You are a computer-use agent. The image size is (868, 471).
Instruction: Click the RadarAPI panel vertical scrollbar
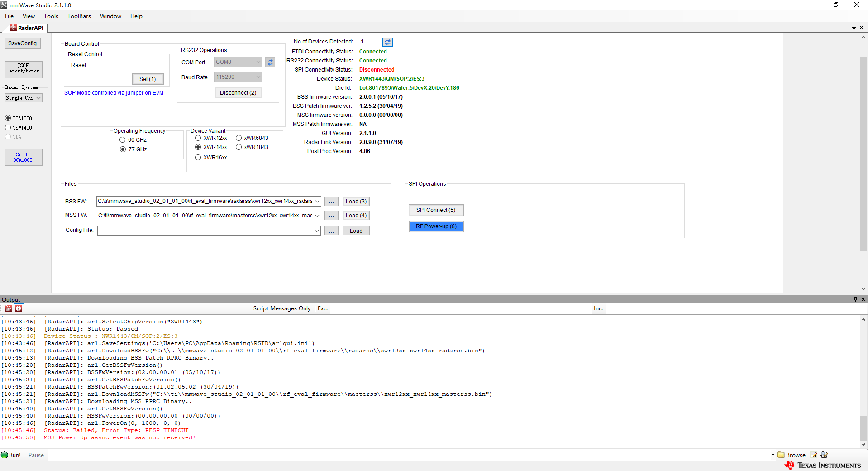tap(863, 154)
